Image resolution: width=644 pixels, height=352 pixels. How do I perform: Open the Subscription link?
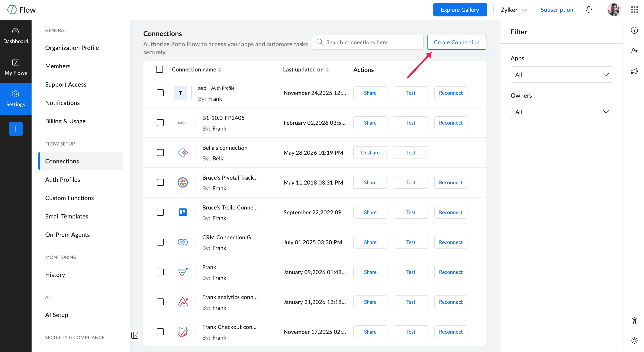pos(557,10)
